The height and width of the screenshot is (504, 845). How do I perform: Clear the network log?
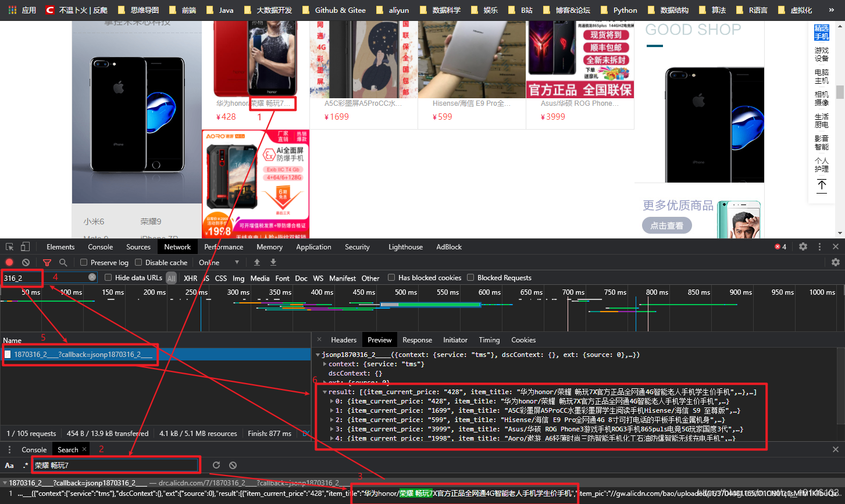(26, 262)
